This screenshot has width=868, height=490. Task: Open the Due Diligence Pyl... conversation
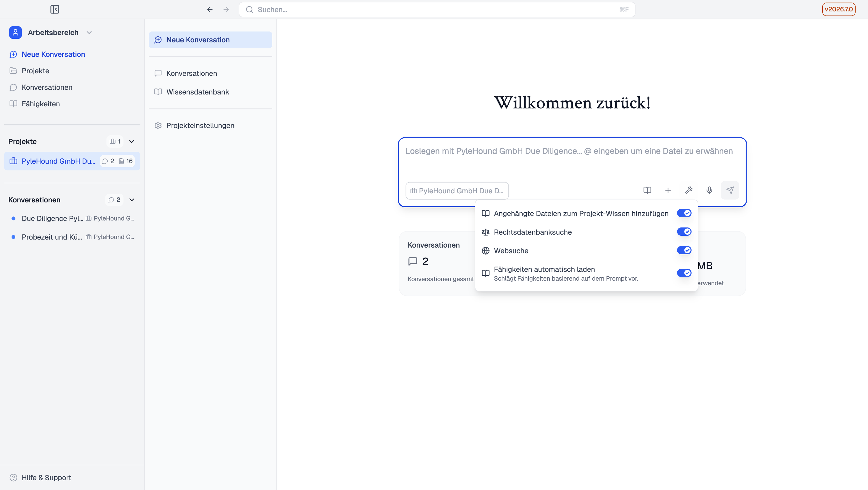(52, 218)
